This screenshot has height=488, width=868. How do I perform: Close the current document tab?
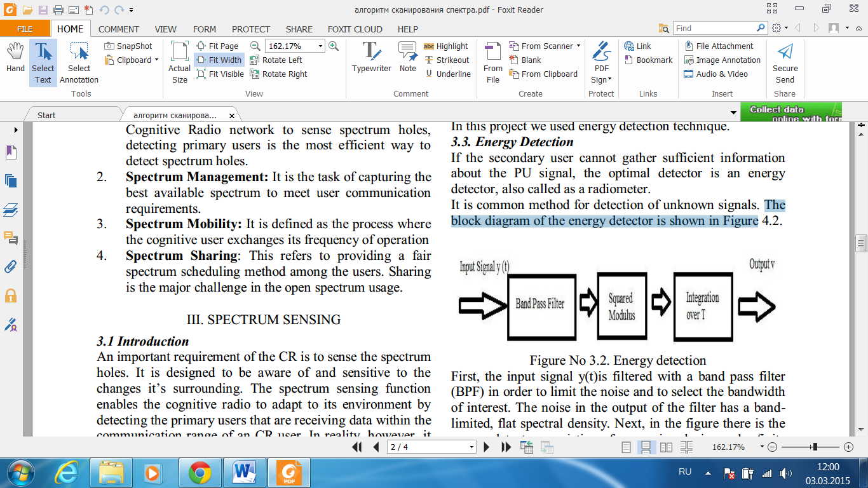233,116
